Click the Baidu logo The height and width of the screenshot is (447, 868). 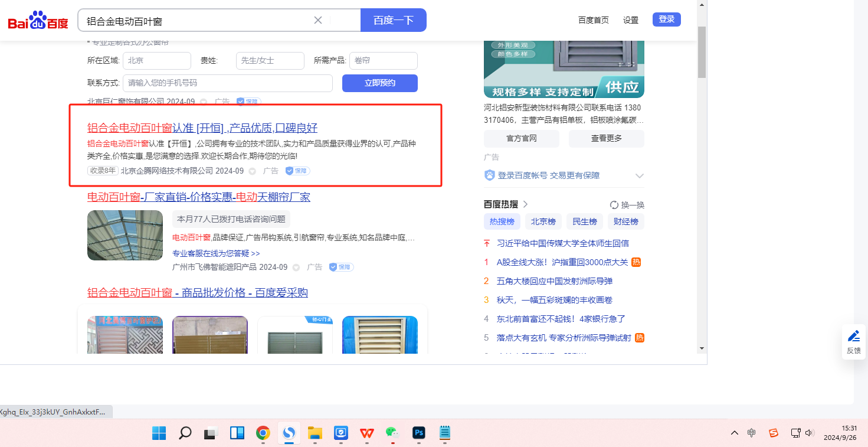[38, 21]
